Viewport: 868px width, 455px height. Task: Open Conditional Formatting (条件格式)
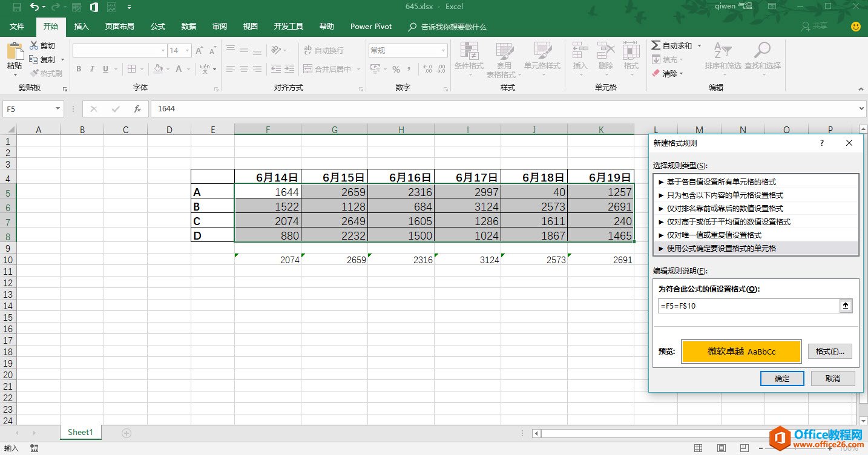pos(469,60)
